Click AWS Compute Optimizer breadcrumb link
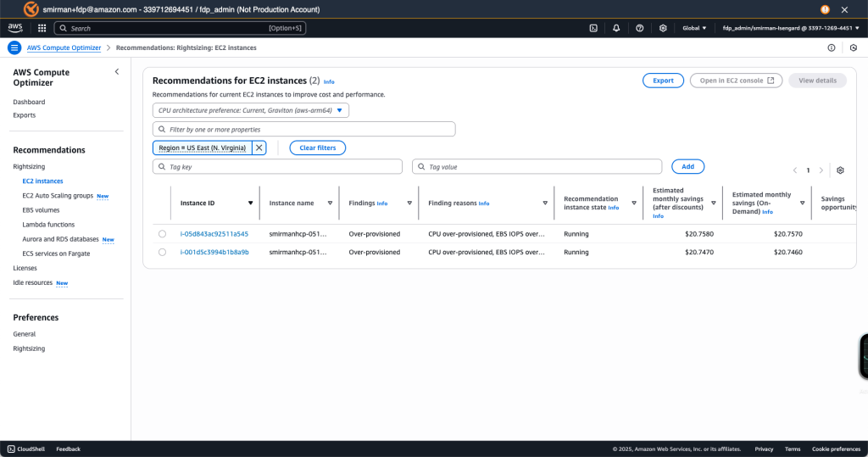Image resolution: width=868 pixels, height=457 pixels. pos(64,47)
